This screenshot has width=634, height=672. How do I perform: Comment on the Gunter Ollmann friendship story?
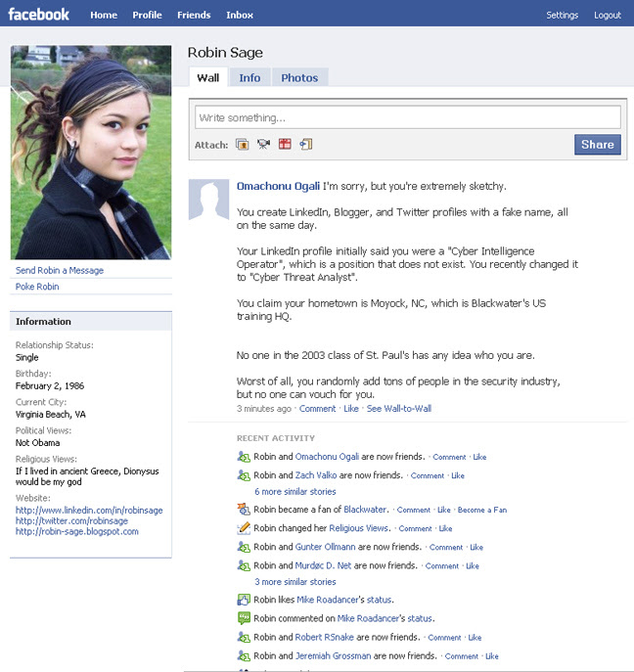(x=446, y=548)
